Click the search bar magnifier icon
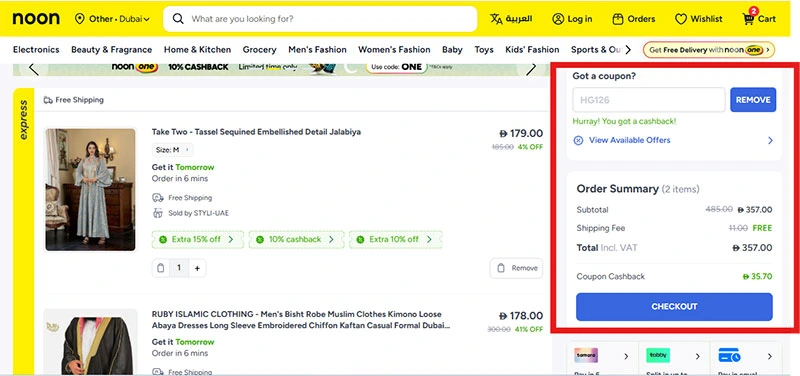This screenshot has width=800, height=376. click(178, 19)
